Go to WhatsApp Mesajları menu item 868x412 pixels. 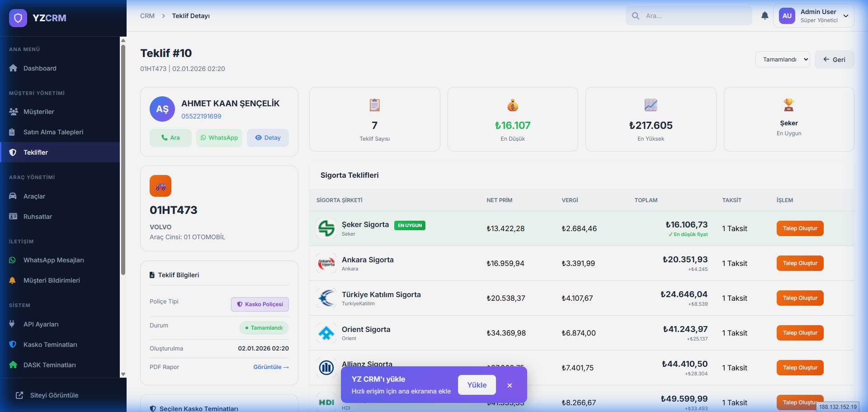pos(53,260)
